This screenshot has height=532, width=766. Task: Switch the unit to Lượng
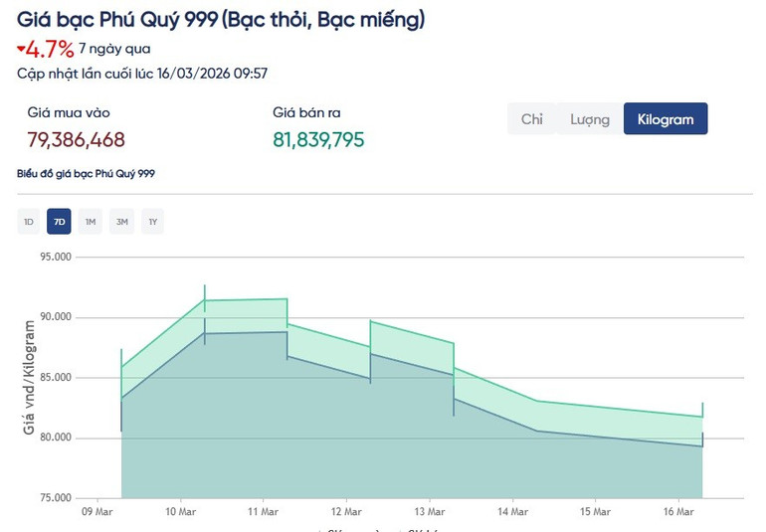(589, 119)
